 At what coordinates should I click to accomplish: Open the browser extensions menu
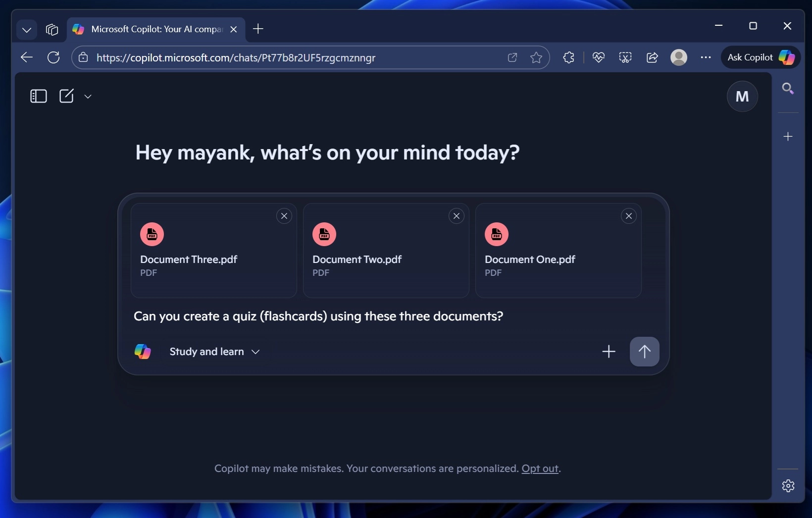point(568,57)
